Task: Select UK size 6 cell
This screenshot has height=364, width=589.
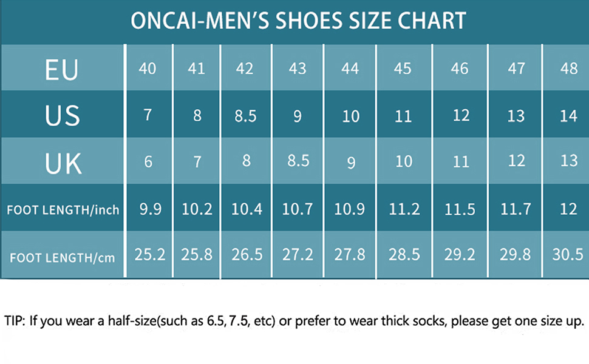Action: (x=148, y=162)
